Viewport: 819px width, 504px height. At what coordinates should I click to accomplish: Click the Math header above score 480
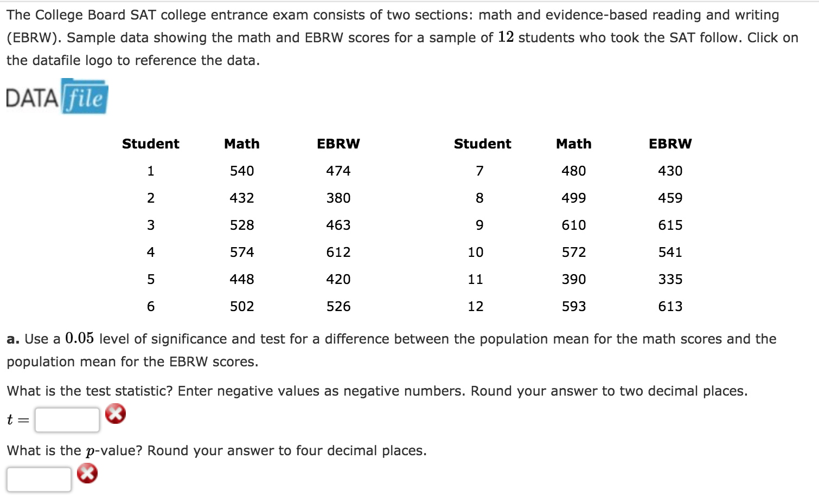point(574,144)
